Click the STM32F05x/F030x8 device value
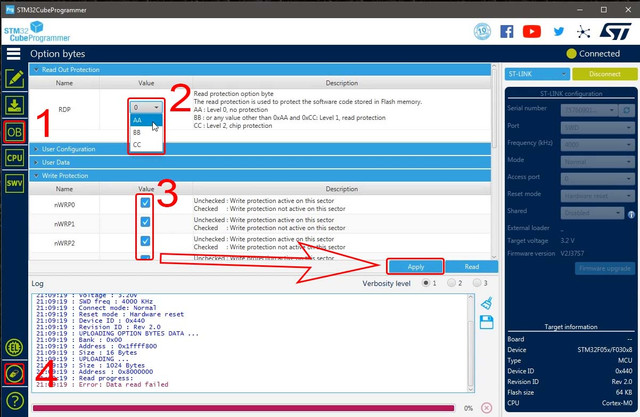Image resolution: width=640 pixels, height=417 pixels. click(x=604, y=350)
